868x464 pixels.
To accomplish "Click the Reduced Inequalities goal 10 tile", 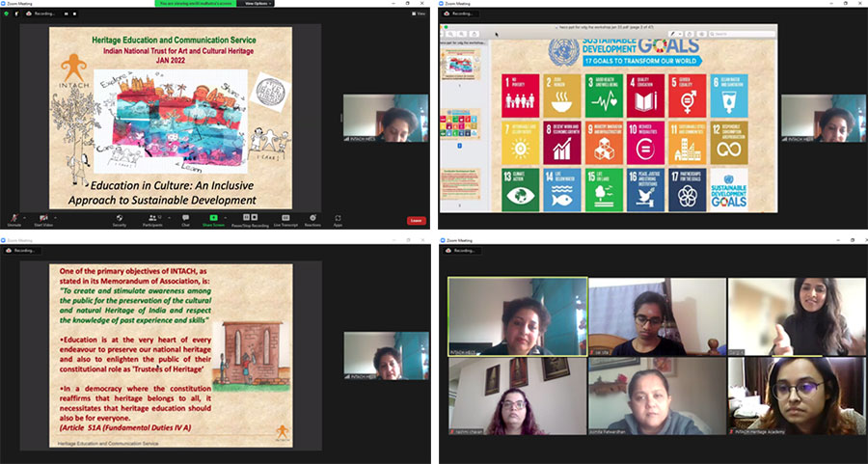I will pyautogui.click(x=645, y=143).
